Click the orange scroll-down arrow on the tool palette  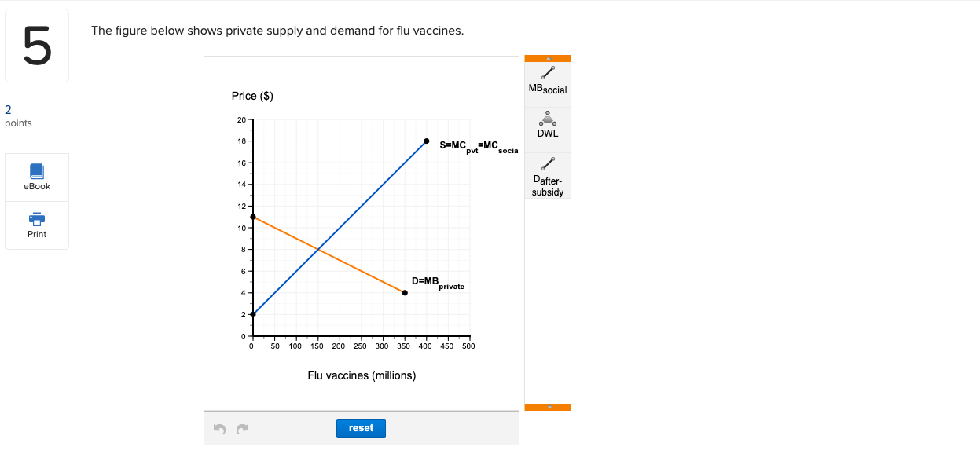(547, 408)
